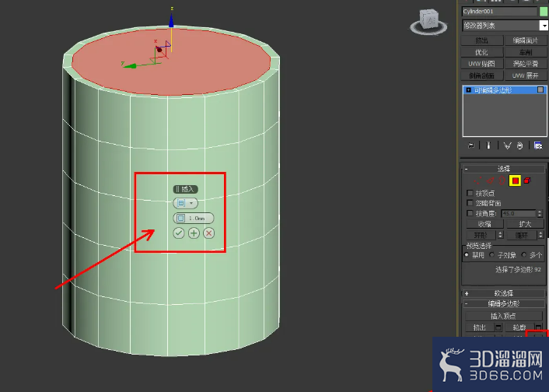Click the object color swatch beside Cylinder001
Screen dimensions: 549x392
544,12
